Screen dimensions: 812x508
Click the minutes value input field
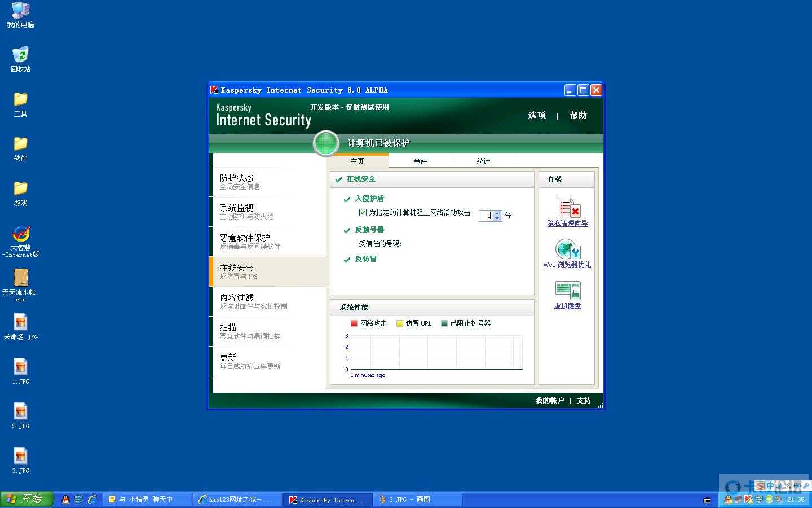(x=486, y=216)
